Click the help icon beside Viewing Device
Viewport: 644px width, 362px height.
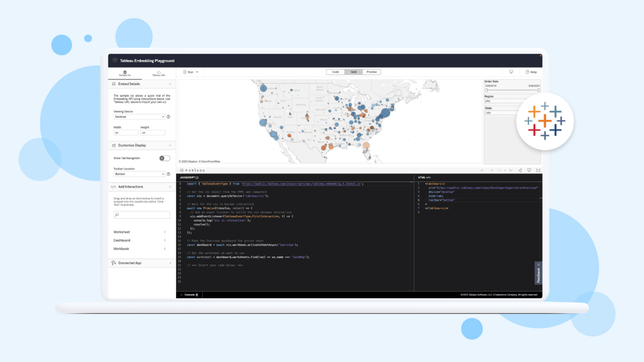(169, 116)
